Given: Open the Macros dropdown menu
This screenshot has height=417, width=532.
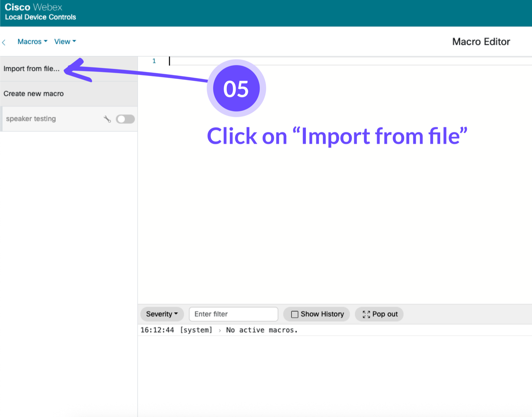Looking at the screenshot, I should pos(32,42).
